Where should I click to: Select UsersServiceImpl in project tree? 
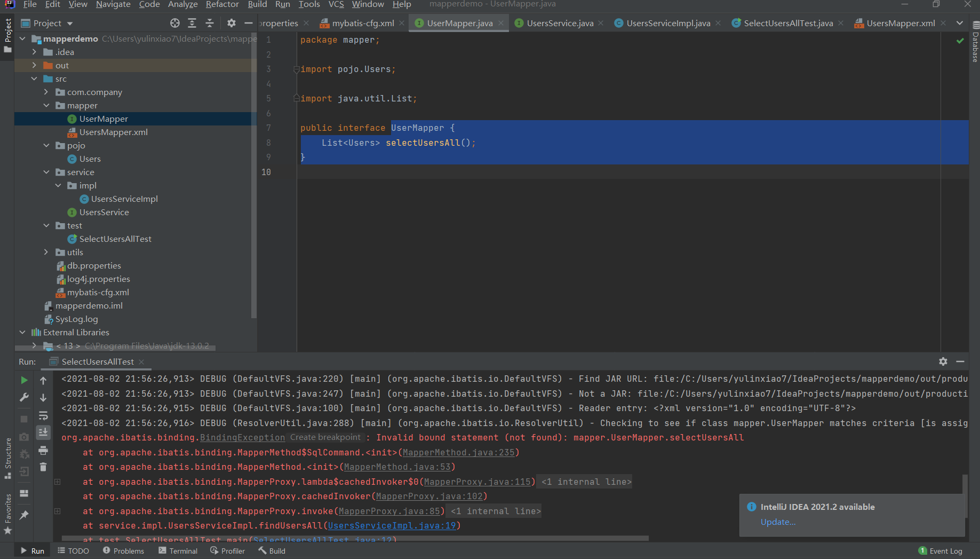[x=124, y=199]
